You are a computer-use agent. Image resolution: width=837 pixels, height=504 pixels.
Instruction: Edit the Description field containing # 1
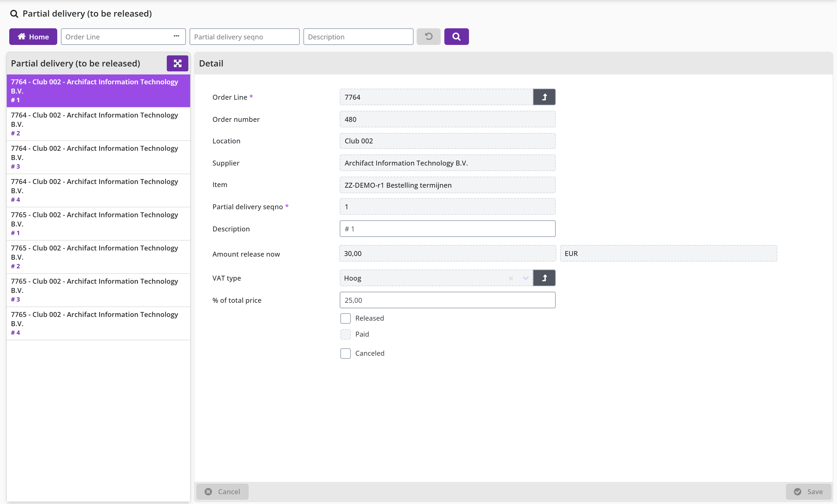[x=447, y=229]
